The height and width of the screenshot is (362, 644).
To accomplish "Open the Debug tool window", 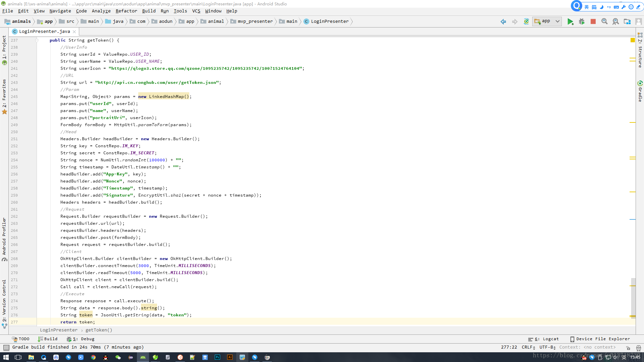I will (81, 339).
